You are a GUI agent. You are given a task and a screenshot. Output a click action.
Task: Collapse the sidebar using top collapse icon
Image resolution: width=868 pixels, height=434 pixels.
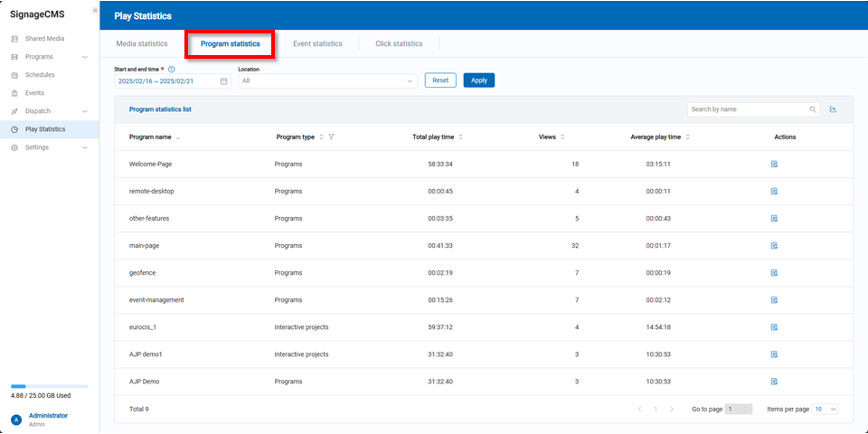click(95, 10)
